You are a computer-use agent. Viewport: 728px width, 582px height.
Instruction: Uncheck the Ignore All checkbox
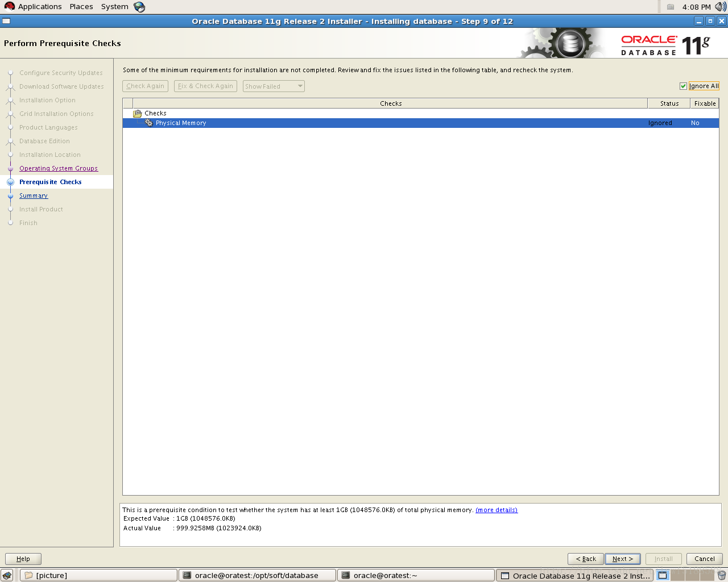pyautogui.click(x=683, y=86)
